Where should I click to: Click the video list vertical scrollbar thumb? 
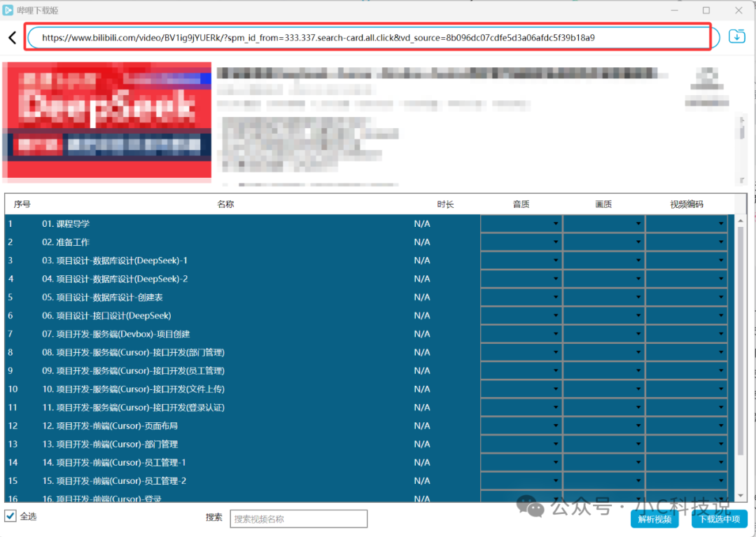tap(741, 341)
